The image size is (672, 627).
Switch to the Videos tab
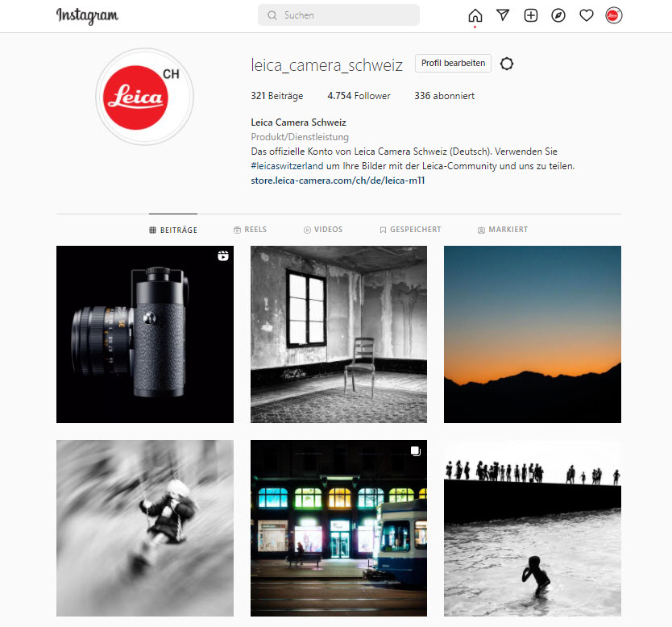click(x=323, y=230)
